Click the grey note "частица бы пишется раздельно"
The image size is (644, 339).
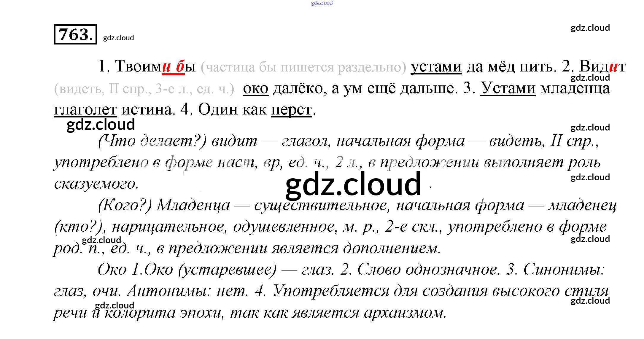[x=303, y=67]
